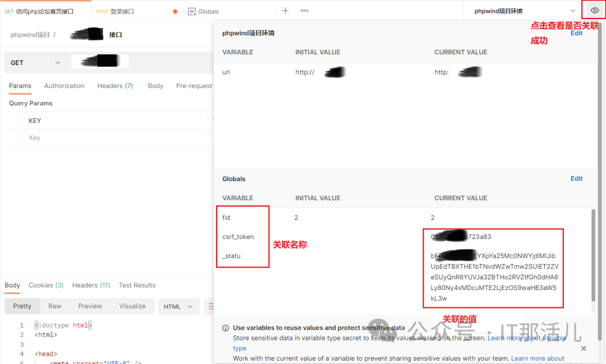Click the fid global variable
Image resolution: width=606 pixels, height=364 pixels.
226,218
